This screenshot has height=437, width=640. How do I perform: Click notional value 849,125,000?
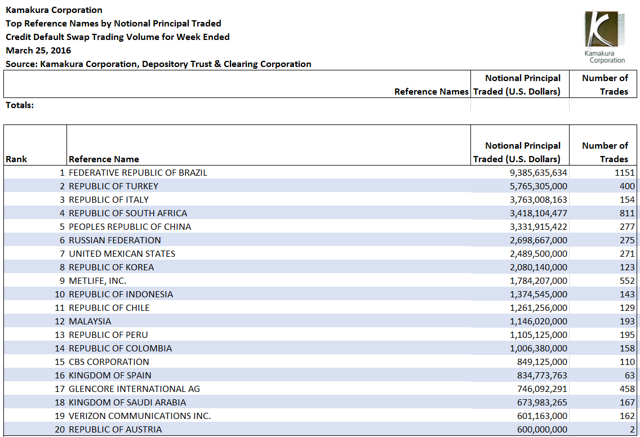542,362
